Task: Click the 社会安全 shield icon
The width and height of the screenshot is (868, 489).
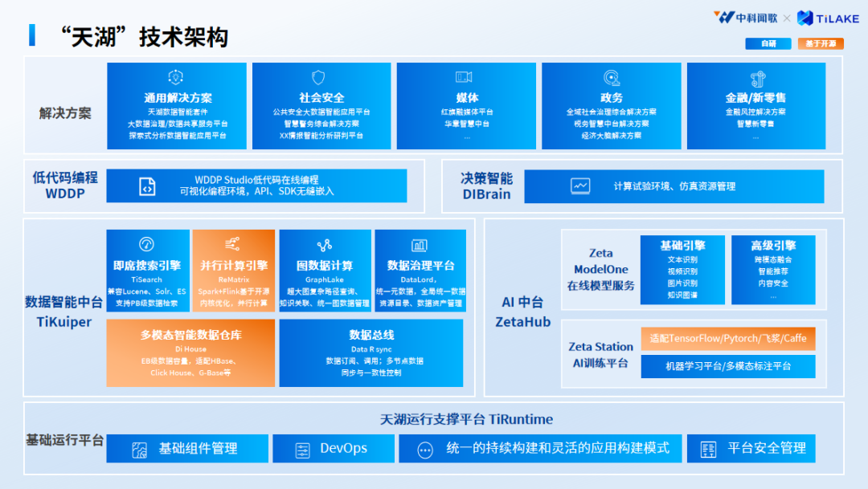Action: (x=320, y=75)
